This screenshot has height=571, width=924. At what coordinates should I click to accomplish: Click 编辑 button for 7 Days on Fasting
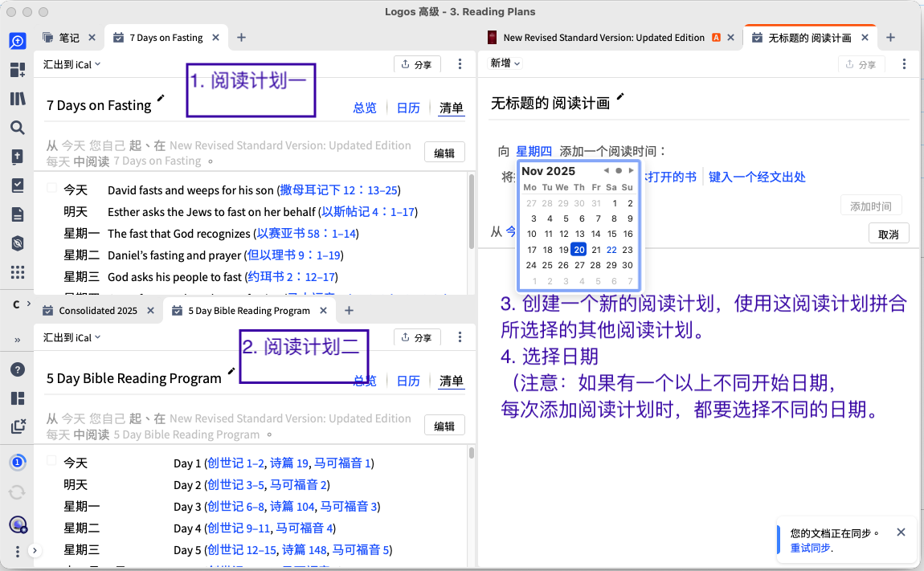(x=444, y=153)
